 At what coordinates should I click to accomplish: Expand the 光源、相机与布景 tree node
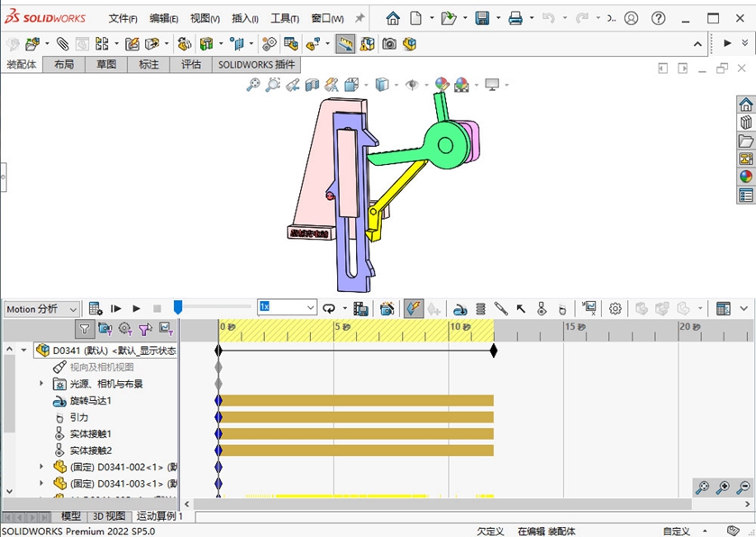point(41,384)
